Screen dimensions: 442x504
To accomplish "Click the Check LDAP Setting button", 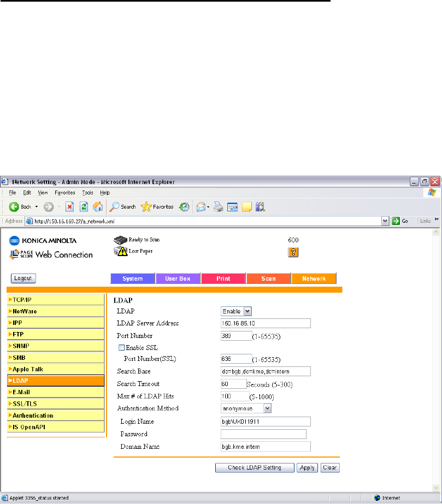I will click(254, 467).
